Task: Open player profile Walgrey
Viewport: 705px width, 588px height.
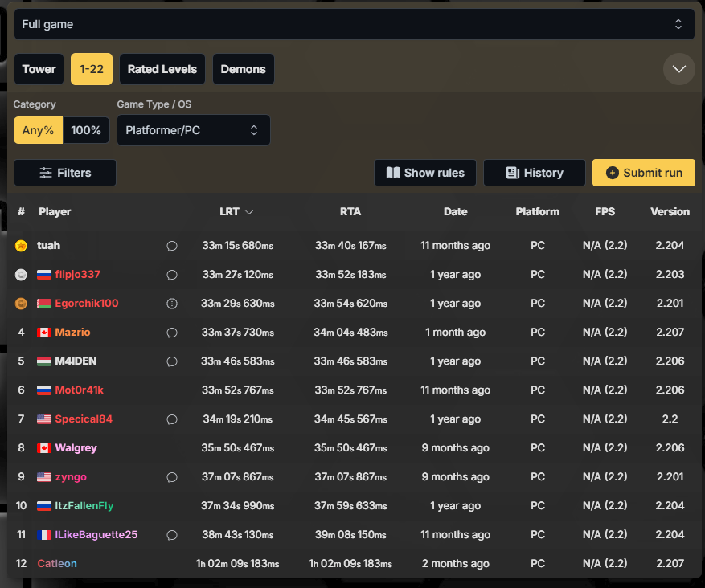Action: pos(76,448)
